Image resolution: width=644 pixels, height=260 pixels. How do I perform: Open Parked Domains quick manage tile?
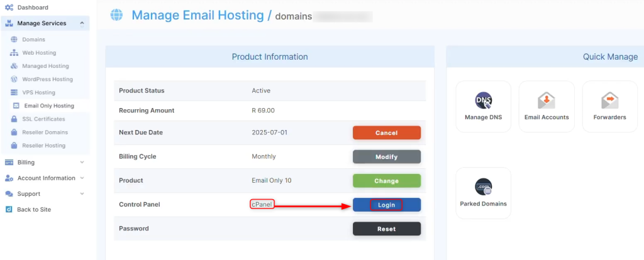[484, 193]
